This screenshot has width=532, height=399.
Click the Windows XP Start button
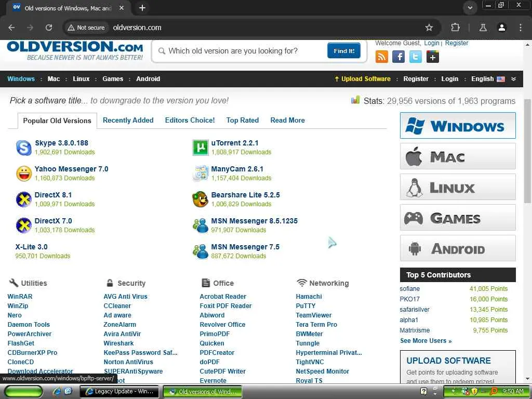coord(23,392)
